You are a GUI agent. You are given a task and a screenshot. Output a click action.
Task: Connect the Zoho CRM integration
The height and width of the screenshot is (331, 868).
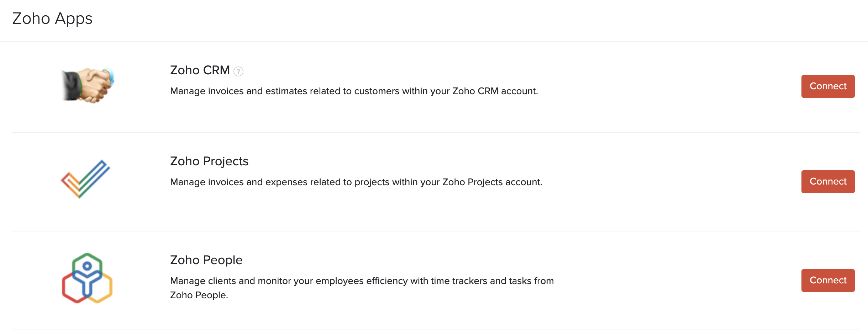coord(828,86)
